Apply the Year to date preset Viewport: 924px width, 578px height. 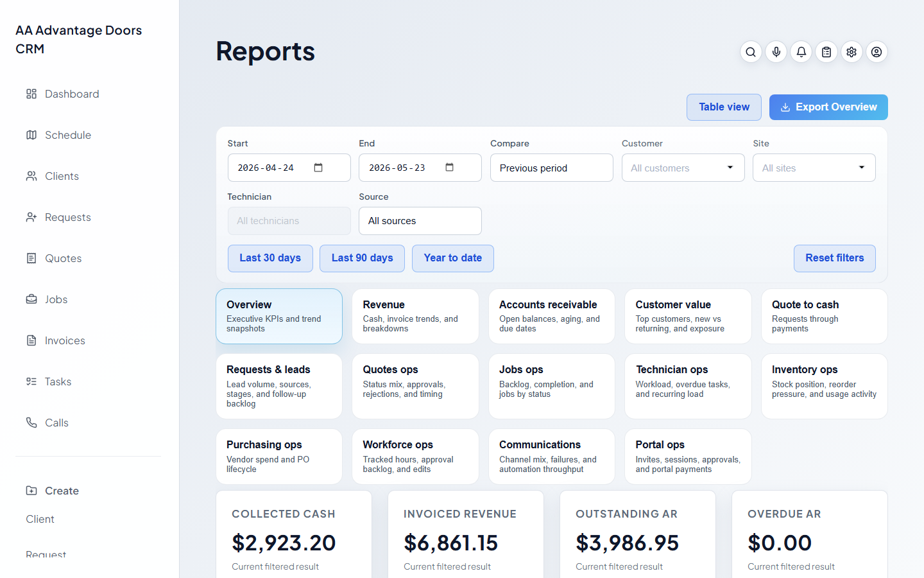point(452,258)
